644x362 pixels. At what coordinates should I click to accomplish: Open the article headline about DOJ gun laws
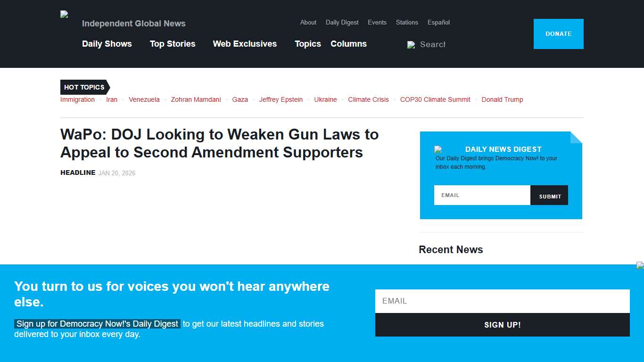pos(219,143)
